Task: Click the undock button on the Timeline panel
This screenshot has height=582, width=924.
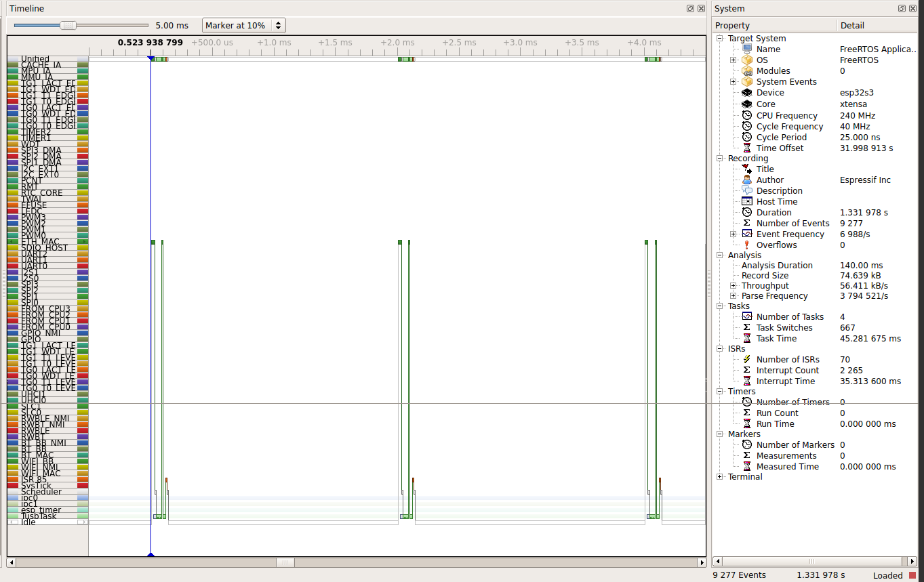Action: coord(690,8)
